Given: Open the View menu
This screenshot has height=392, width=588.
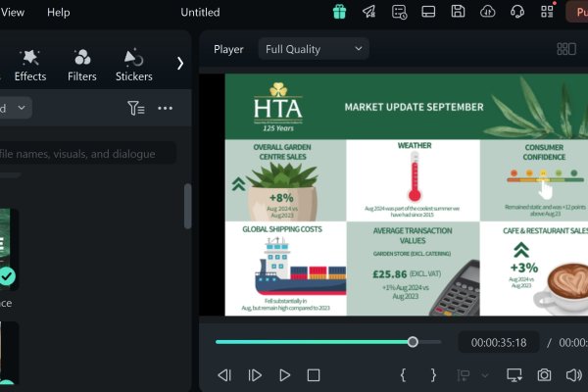Looking at the screenshot, I should tap(13, 13).
